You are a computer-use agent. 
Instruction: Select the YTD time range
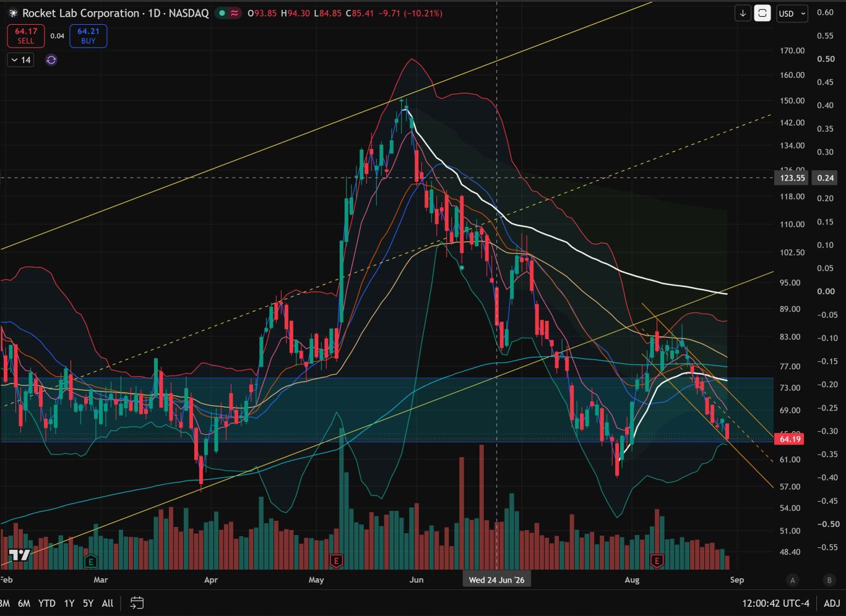pos(46,603)
